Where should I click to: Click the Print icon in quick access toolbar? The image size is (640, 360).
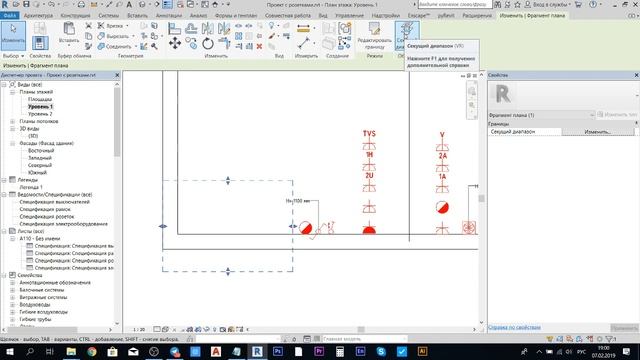pos(81,4)
